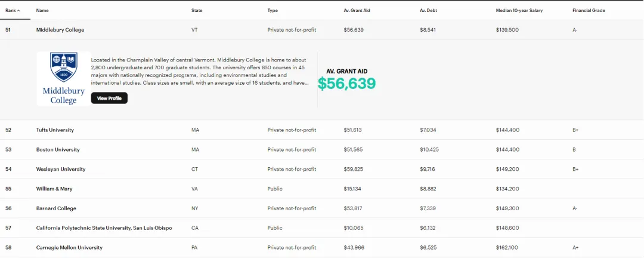
Task: Click the large $56,639 grant aid figure
Action: click(x=346, y=84)
